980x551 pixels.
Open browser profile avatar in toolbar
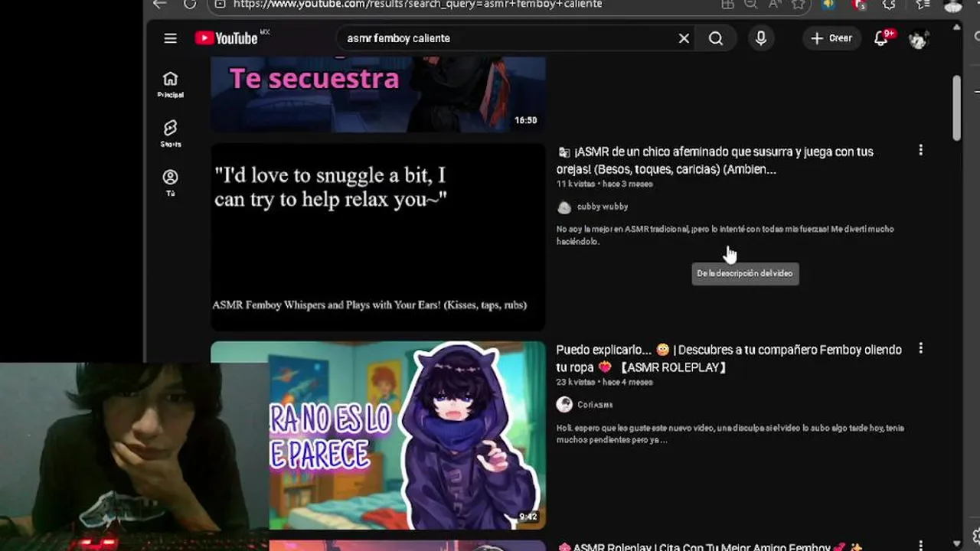tap(953, 4)
